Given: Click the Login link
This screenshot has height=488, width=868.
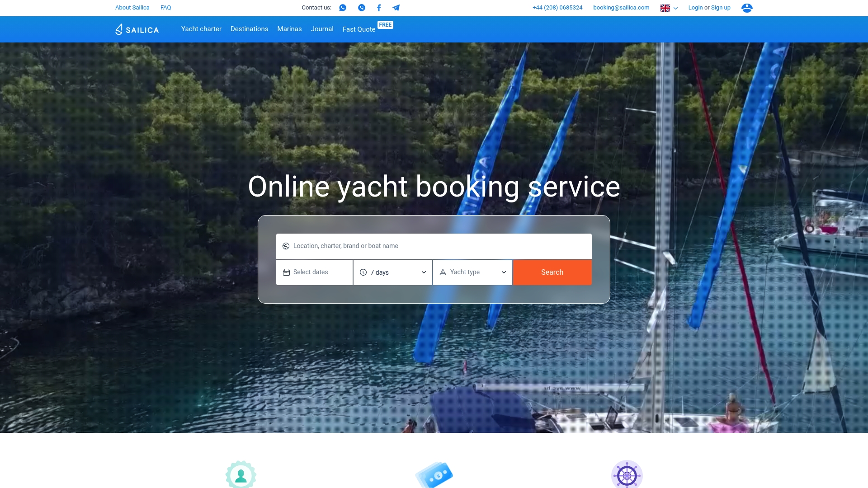Looking at the screenshot, I should click(695, 8).
